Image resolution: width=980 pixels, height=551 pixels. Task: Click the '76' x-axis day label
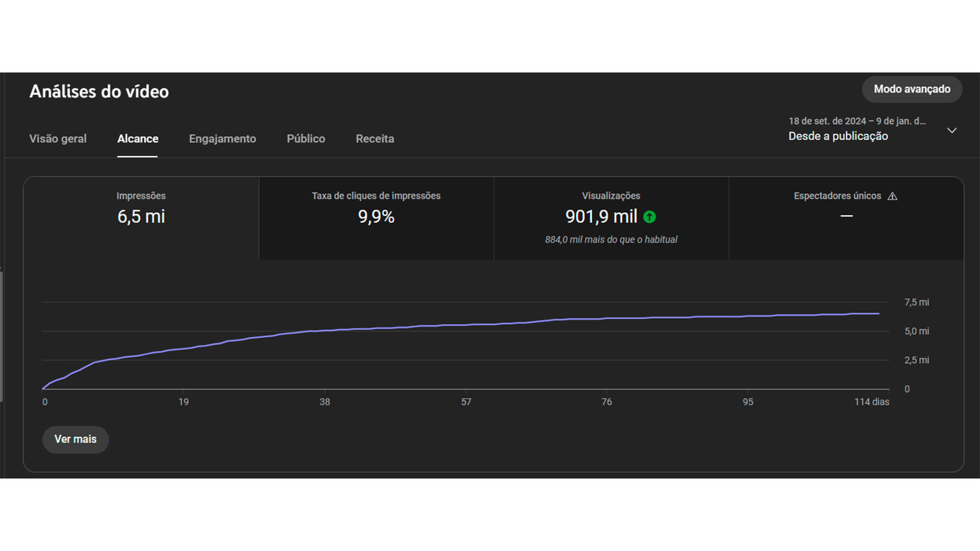[606, 402]
